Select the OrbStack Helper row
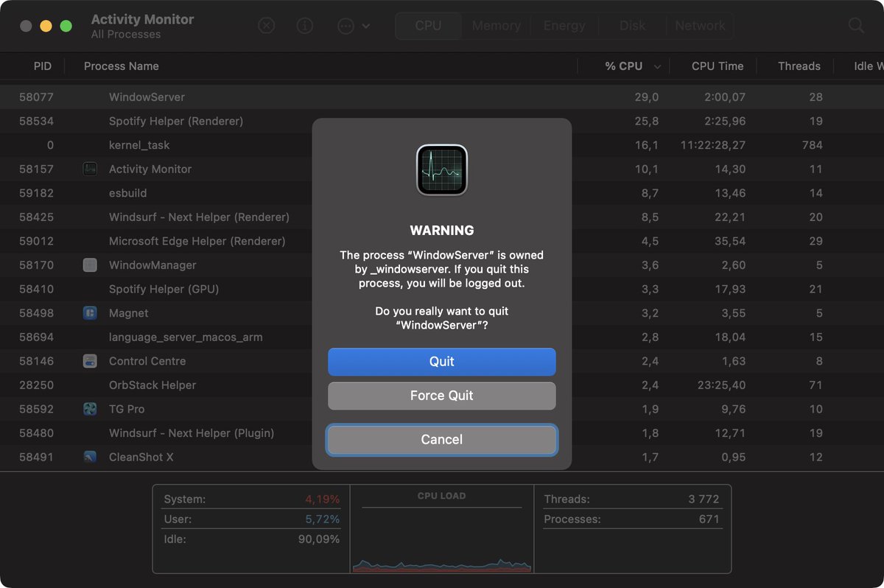The width and height of the screenshot is (884, 588). [x=442, y=385]
